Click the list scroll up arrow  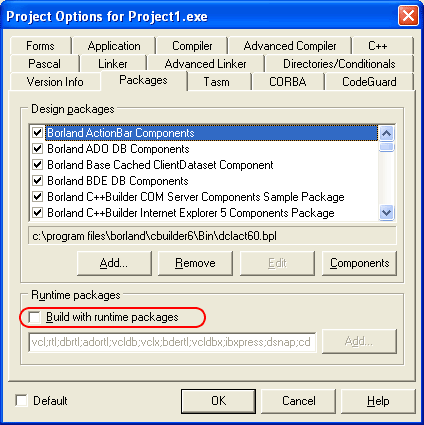point(386,134)
